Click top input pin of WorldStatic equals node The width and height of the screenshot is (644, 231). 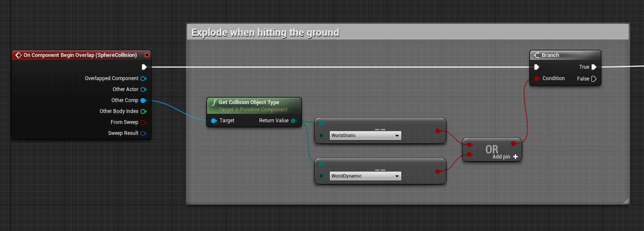point(321,124)
